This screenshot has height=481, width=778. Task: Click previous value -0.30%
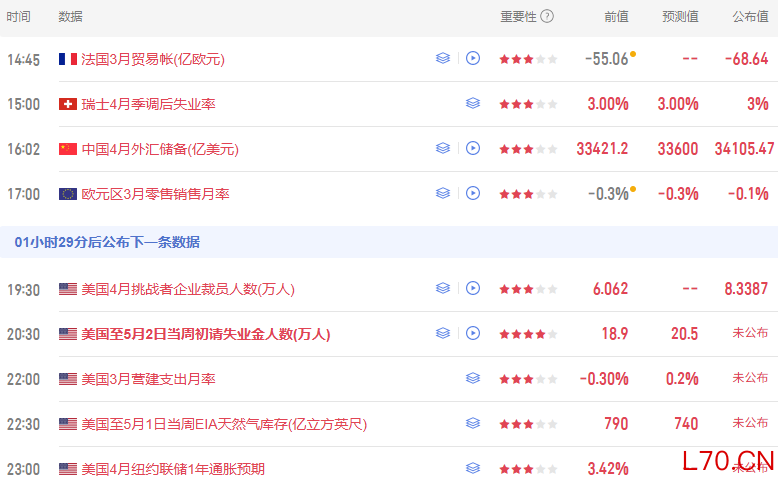click(x=604, y=379)
